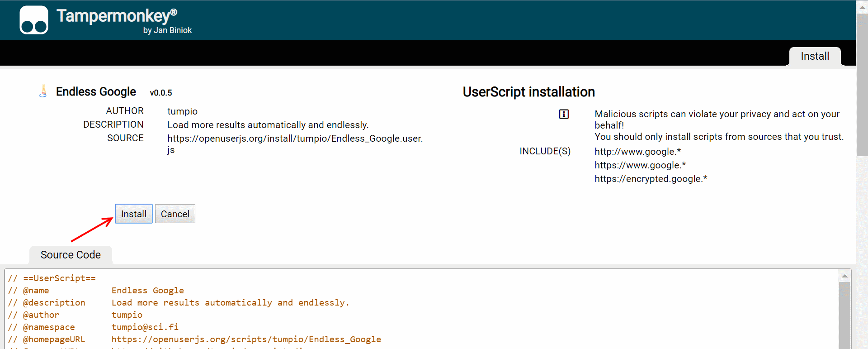The width and height of the screenshot is (868, 349).
Task: Click the page vertical scrollbar thumb
Action: click(862, 85)
